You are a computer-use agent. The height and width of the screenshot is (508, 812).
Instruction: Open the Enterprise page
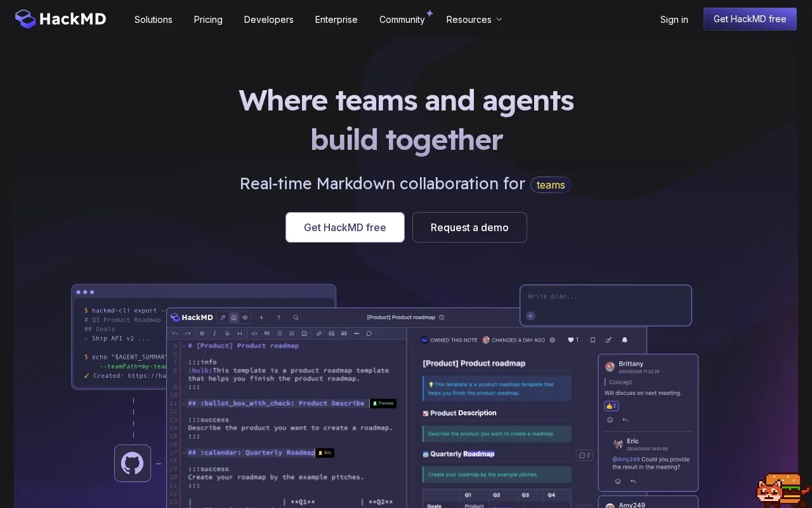[x=336, y=20]
